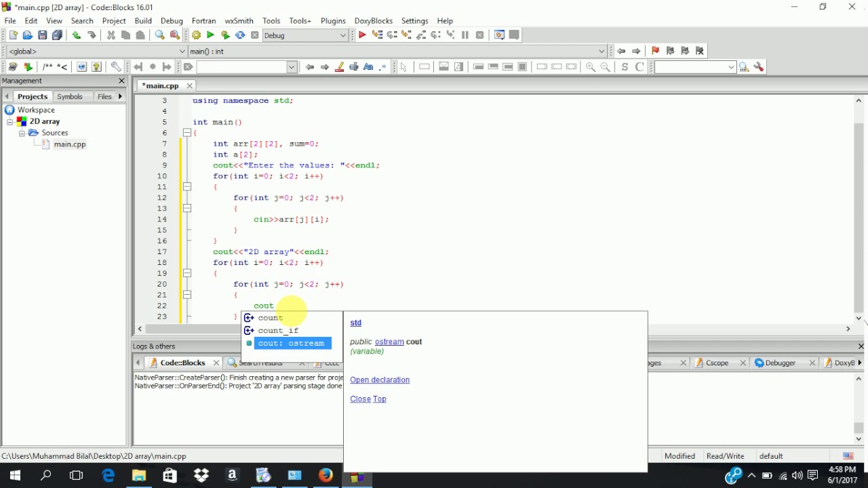The height and width of the screenshot is (488, 868).
Task: Clear all bookmarks flag icon
Action: 700,51
